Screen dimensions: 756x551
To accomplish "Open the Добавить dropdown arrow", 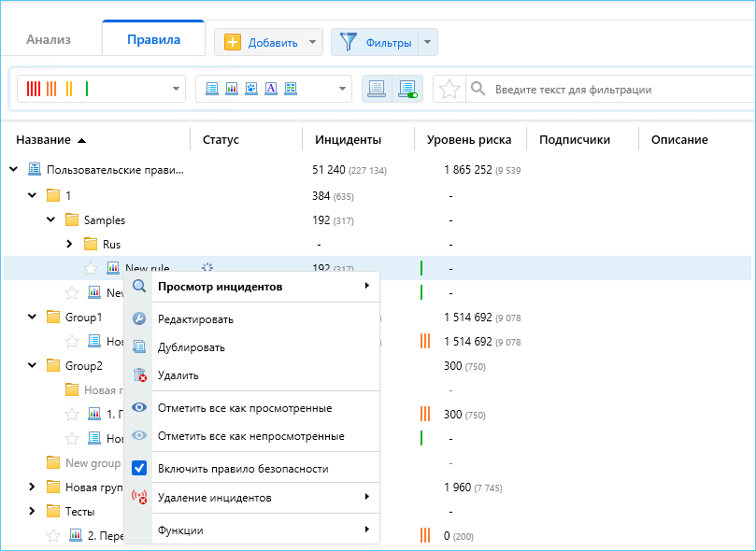I will click(312, 42).
